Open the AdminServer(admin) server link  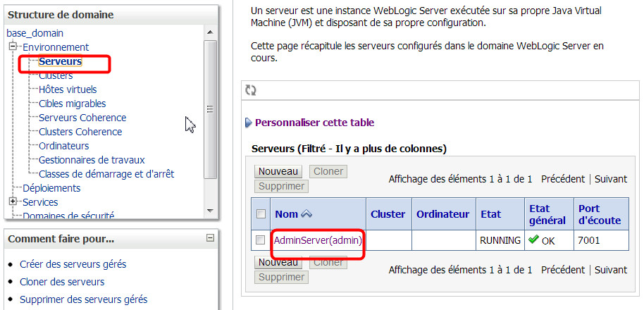click(x=318, y=240)
